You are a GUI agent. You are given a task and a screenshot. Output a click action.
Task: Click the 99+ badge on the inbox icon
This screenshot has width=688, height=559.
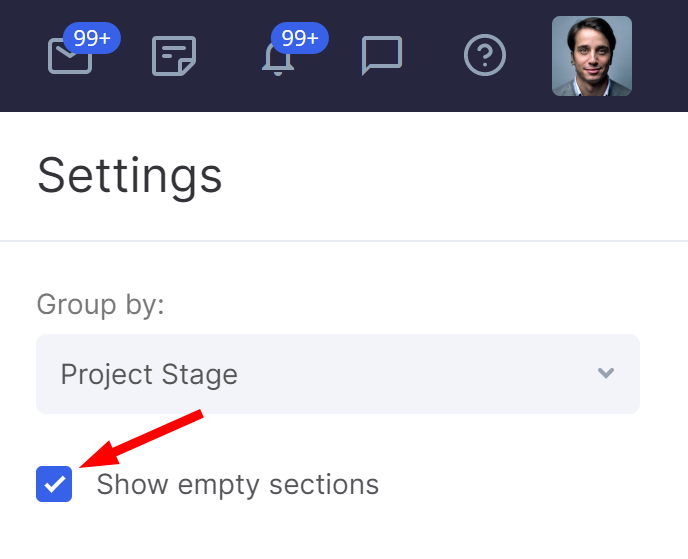pyautogui.click(x=92, y=39)
